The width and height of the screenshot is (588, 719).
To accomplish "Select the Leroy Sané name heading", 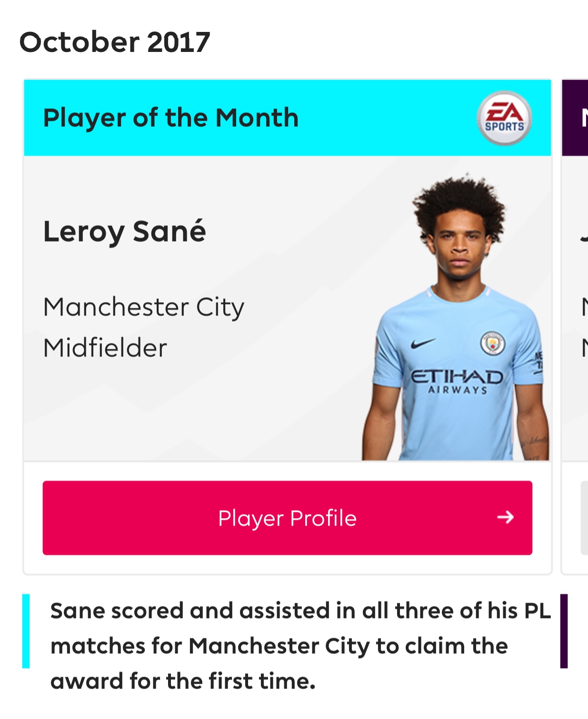I will click(125, 232).
